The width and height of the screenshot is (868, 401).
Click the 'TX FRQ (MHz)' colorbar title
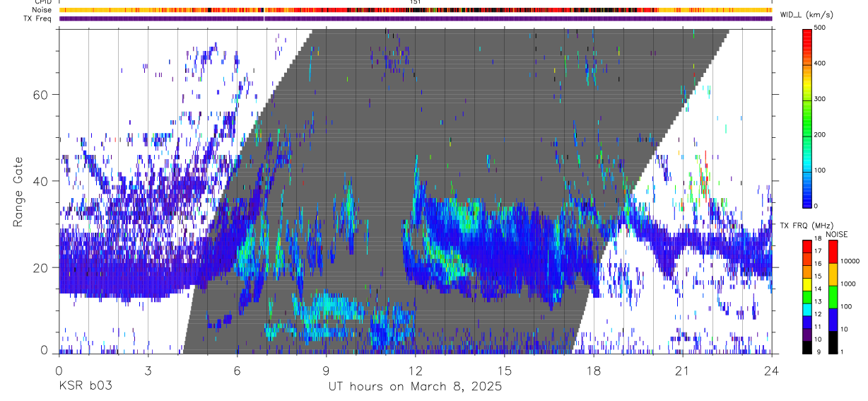point(808,226)
